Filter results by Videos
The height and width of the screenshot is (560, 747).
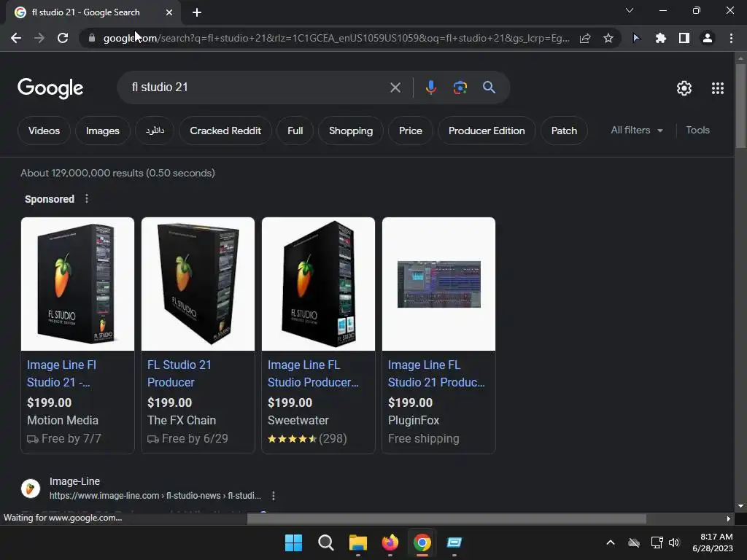(44, 131)
